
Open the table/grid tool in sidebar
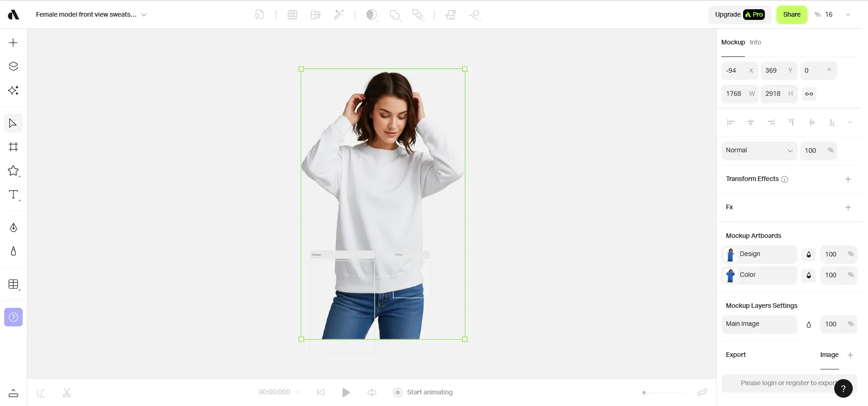(x=14, y=284)
